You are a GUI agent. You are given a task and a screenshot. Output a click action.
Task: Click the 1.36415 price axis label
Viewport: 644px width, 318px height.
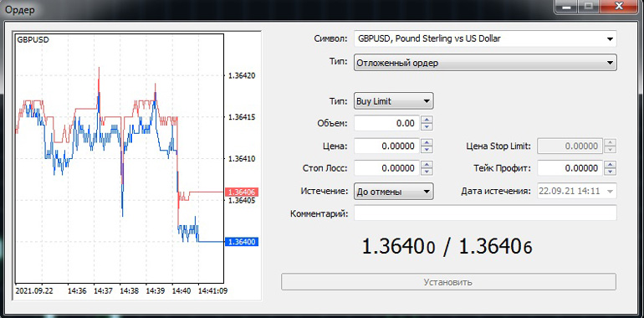[242, 117]
